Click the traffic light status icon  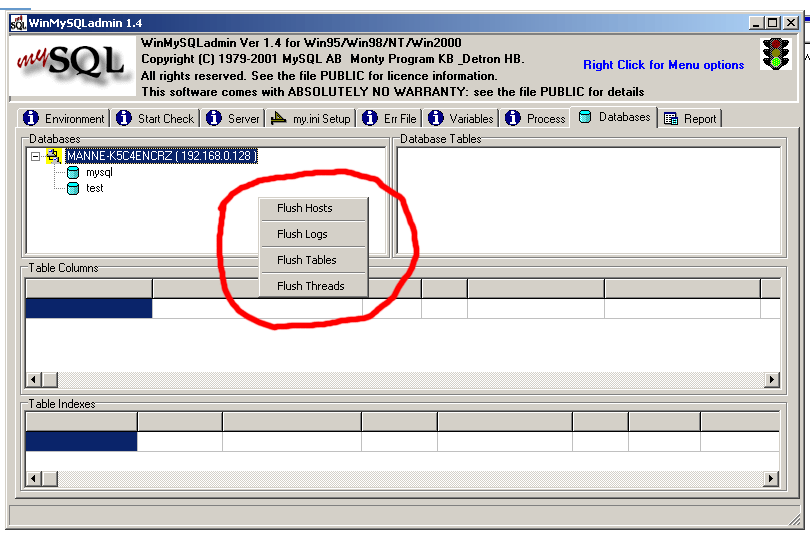(x=776, y=54)
